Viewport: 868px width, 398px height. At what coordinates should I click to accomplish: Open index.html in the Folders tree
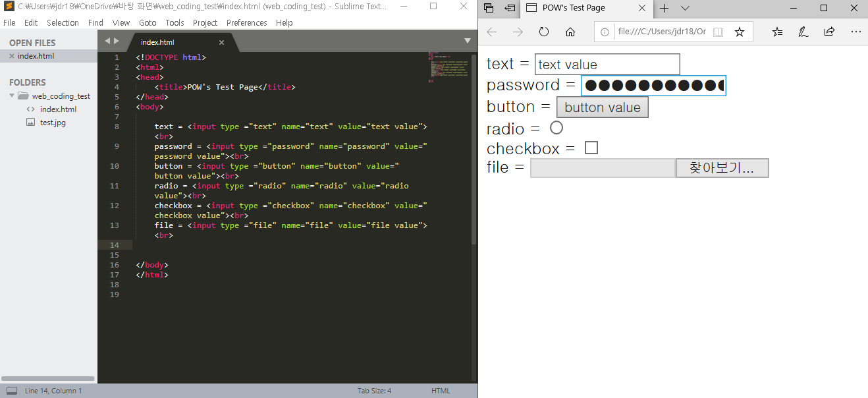[58, 109]
